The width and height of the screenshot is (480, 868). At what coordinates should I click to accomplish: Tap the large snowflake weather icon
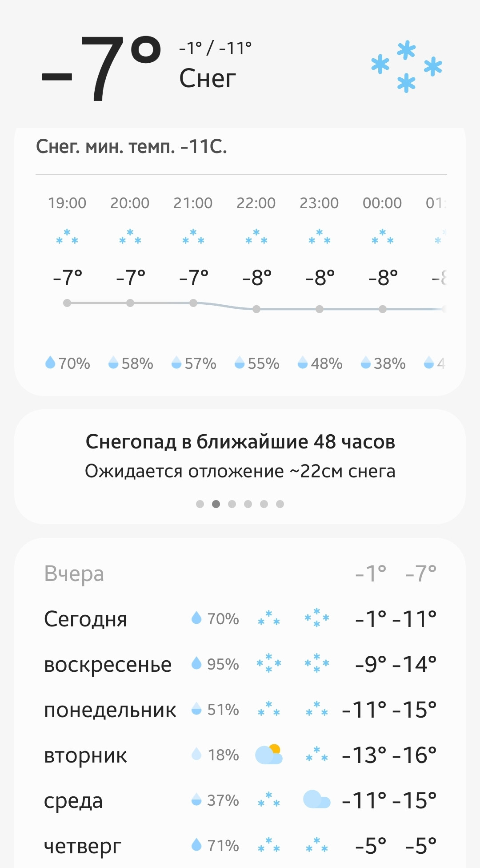pos(407,67)
